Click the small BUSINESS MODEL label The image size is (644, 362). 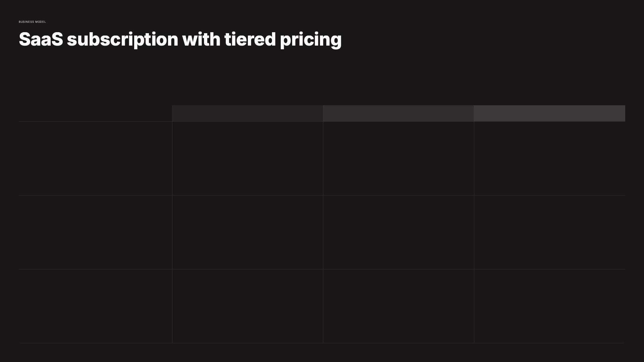[x=32, y=22]
